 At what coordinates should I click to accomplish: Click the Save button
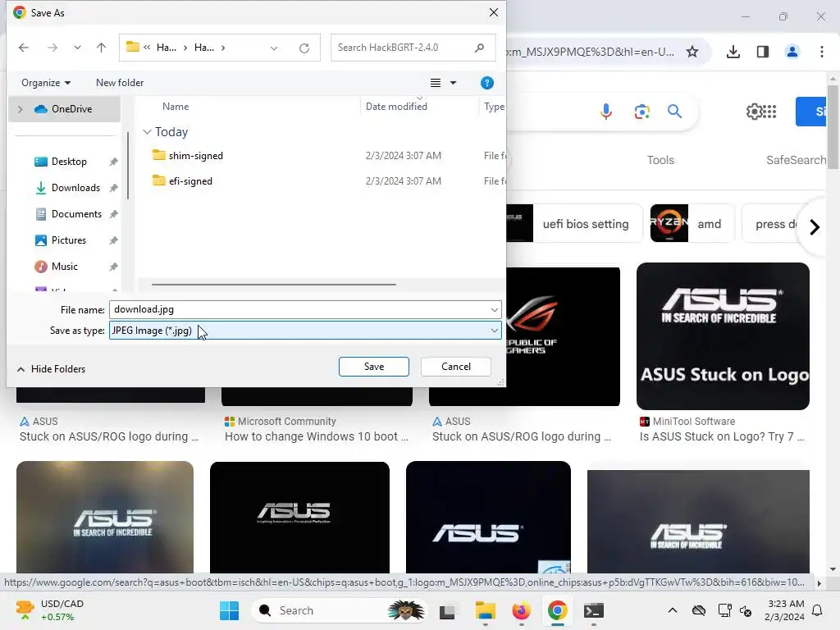tap(374, 367)
